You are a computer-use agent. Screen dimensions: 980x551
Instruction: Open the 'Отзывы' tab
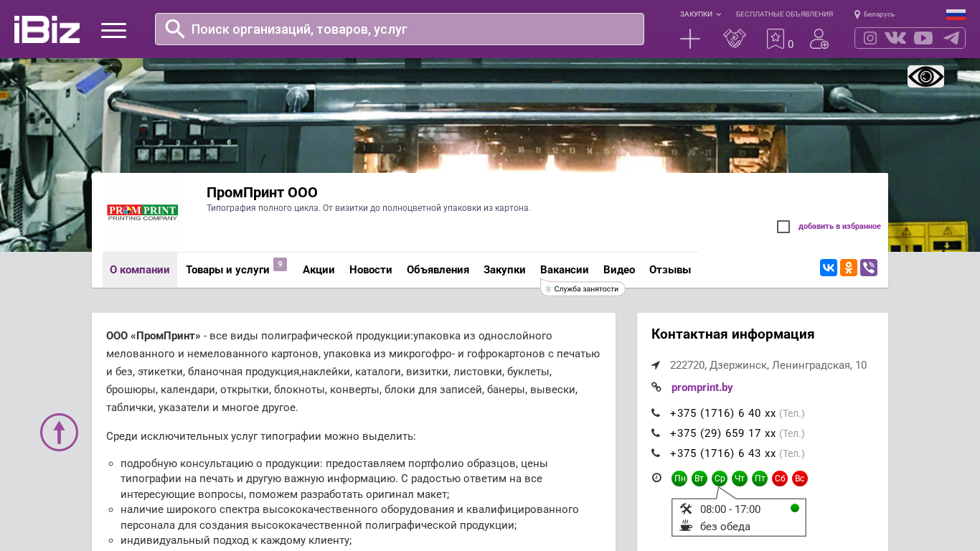click(669, 270)
